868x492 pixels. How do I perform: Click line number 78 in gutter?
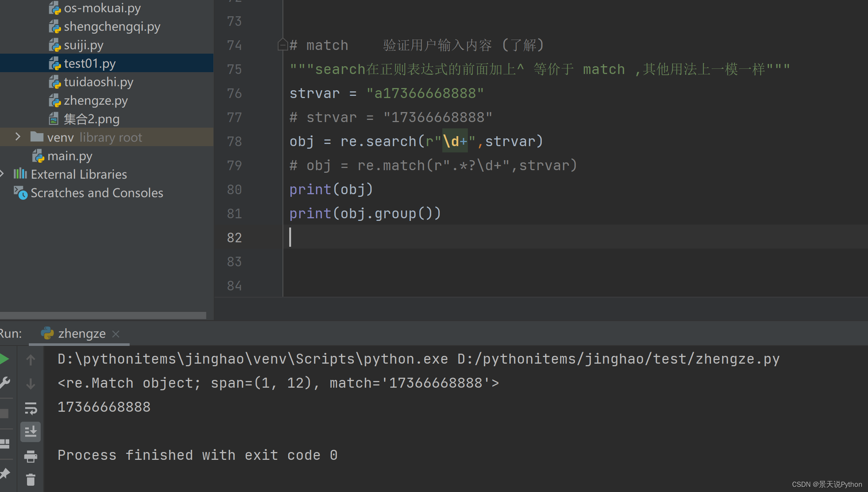point(234,141)
